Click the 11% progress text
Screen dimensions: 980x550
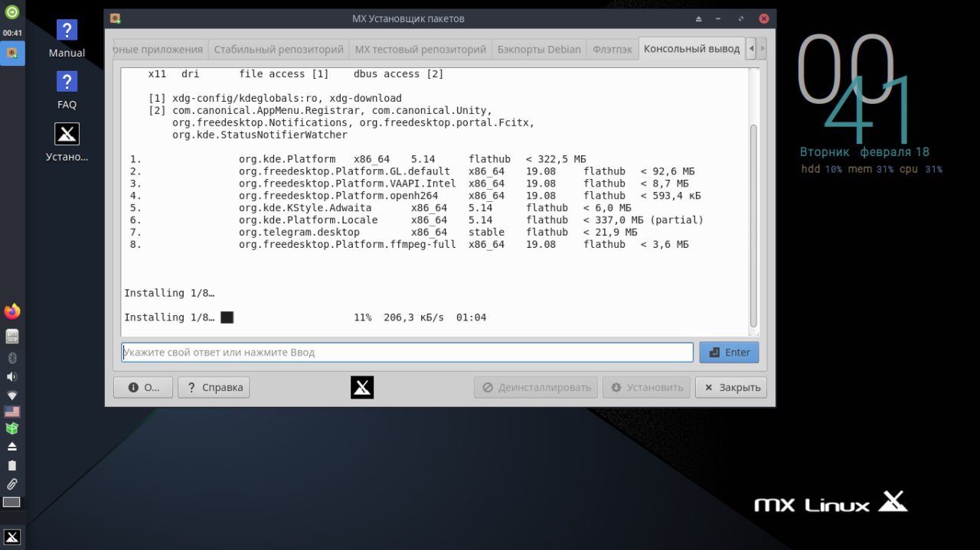(x=362, y=317)
